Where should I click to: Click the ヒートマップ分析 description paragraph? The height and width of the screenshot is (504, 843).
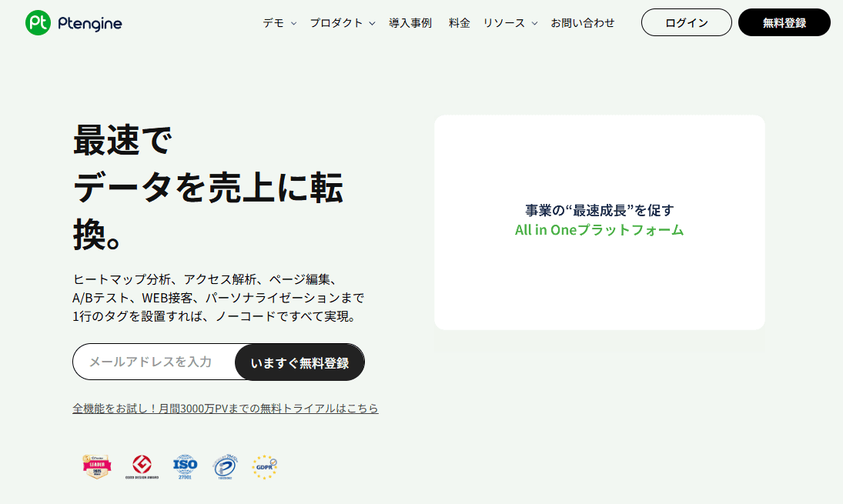pos(219,298)
